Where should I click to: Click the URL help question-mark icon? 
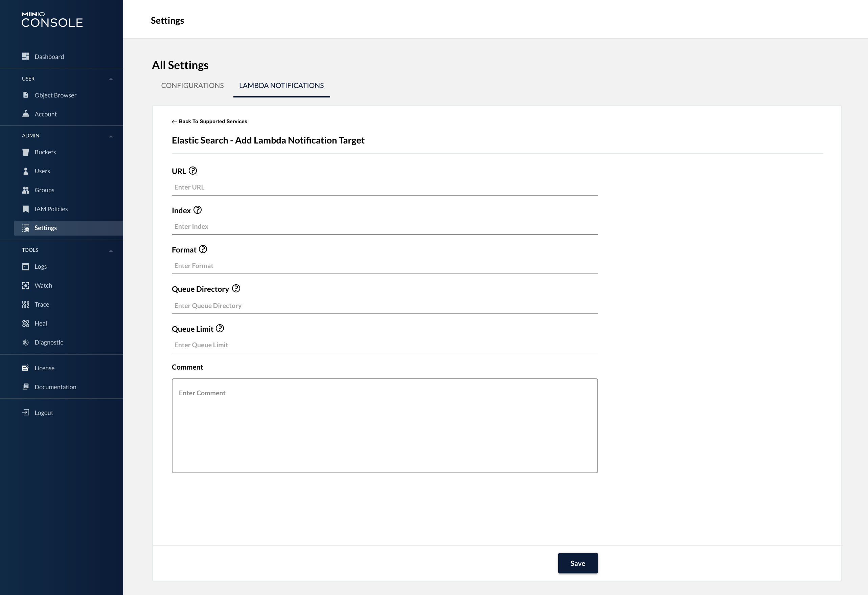point(193,171)
